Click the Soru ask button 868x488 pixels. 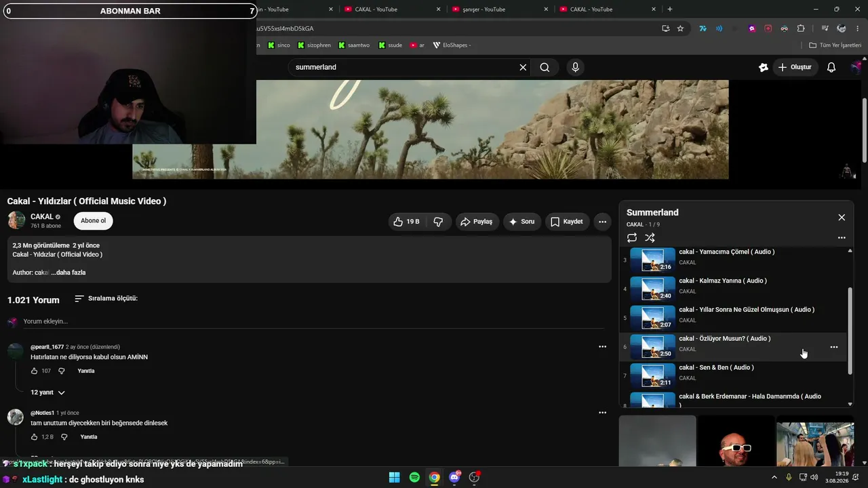click(521, 222)
